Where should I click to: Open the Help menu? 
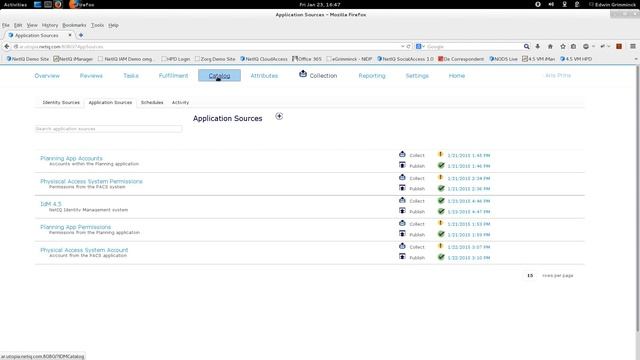(113, 25)
